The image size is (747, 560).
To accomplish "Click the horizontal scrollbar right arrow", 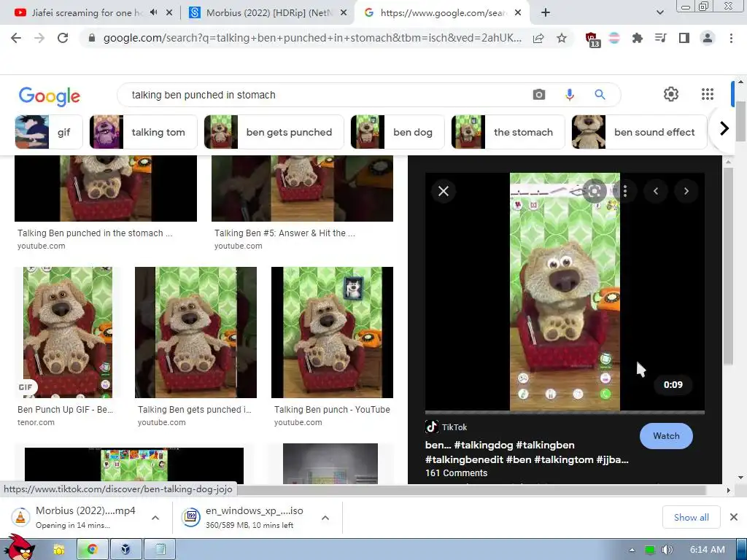I will (x=728, y=490).
